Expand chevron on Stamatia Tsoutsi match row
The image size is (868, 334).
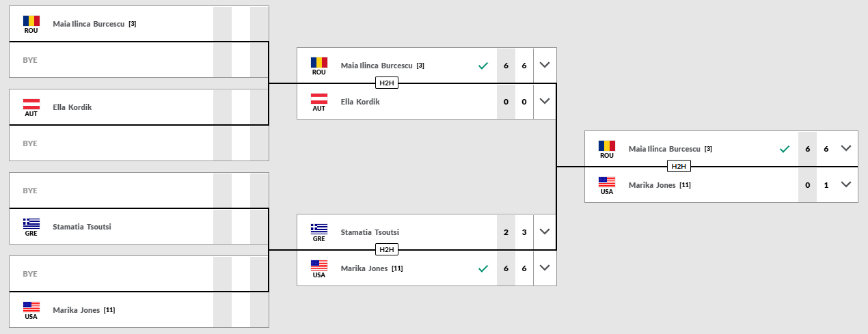pyautogui.click(x=544, y=232)
